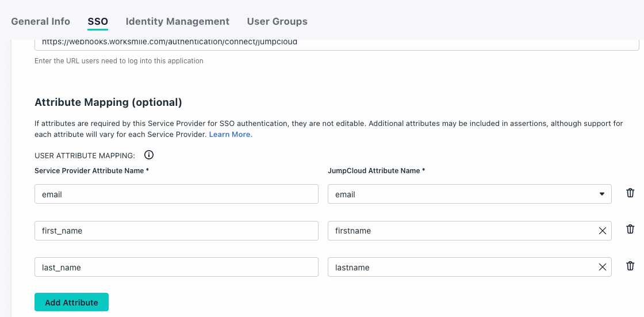Viewport: 644px width, 317px height.
Task: Delete the first_name attribute mapping row
Action: tap(630, 229)
